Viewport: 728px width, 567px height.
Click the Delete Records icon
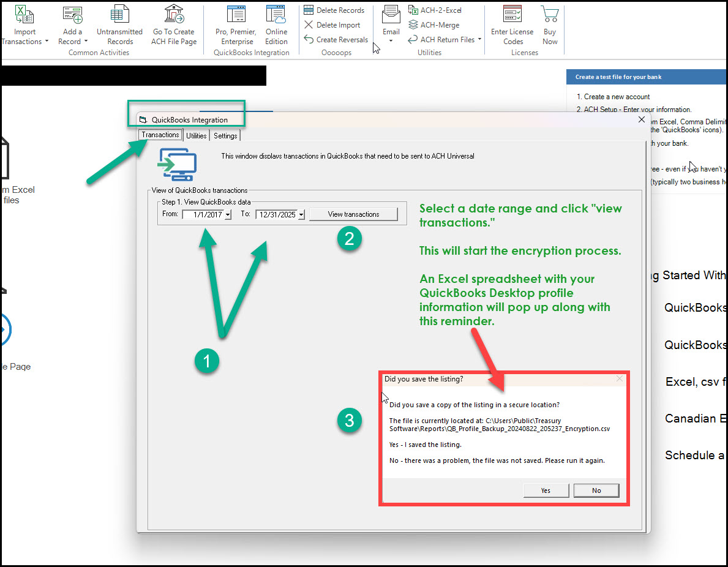[x=309, y=10]
